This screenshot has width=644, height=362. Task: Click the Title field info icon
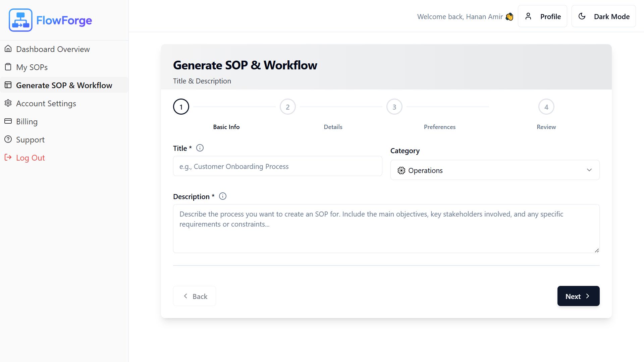(200, 148)
